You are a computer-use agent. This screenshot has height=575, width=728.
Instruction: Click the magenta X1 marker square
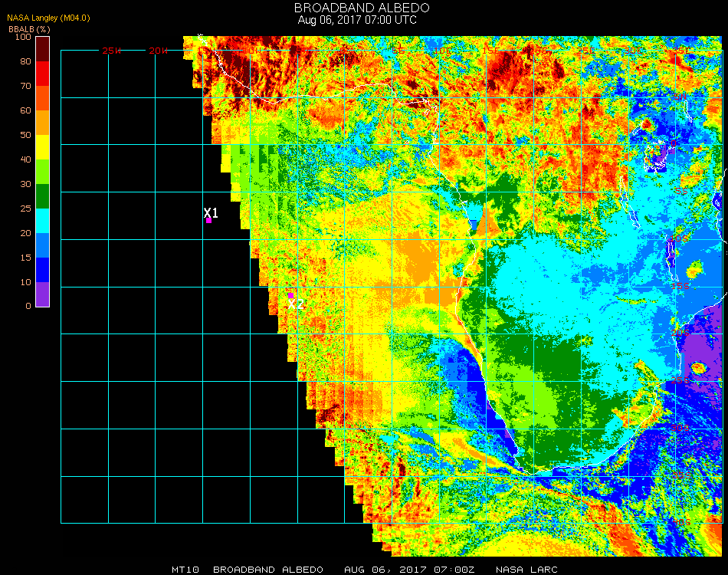coord(209,221)
